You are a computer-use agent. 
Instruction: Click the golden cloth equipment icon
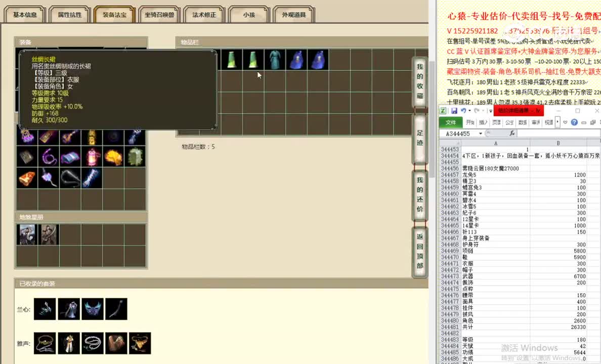point(113,157)
